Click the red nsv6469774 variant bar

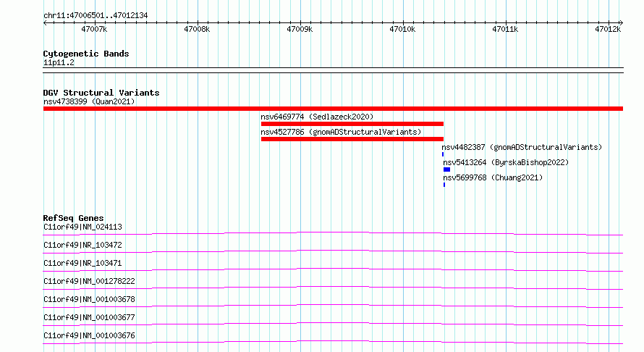point(352,124)
